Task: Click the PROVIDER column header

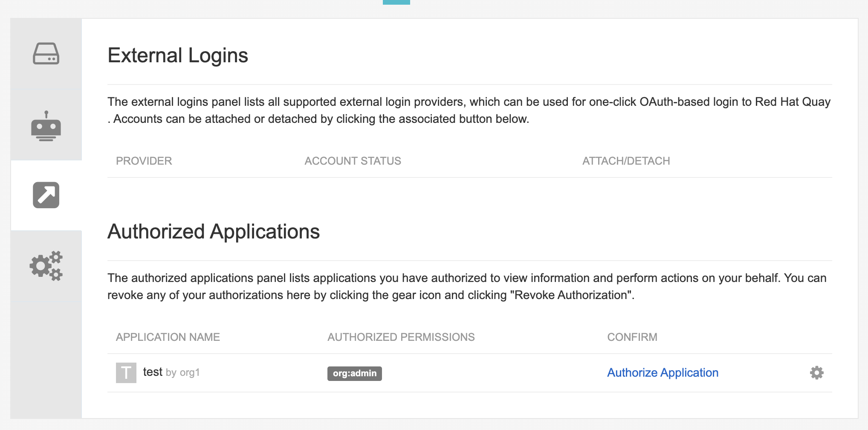Action: (x=144, y=161)
